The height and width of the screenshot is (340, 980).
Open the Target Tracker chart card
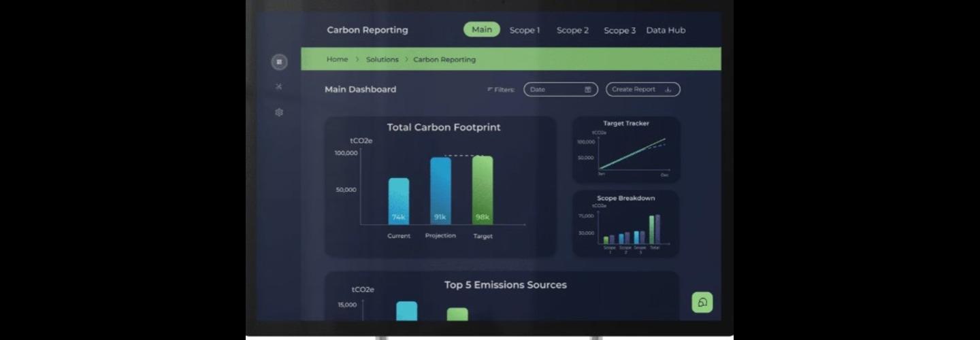point(626,150)
